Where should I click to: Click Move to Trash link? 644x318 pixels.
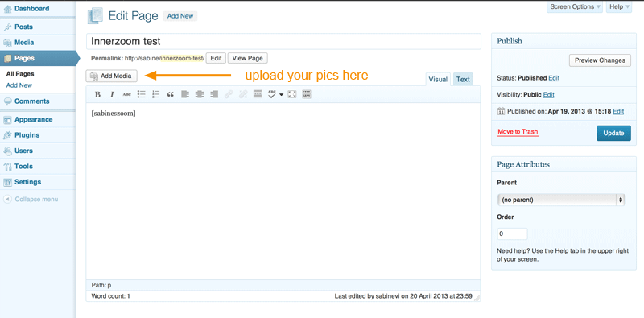click(518, 132)
